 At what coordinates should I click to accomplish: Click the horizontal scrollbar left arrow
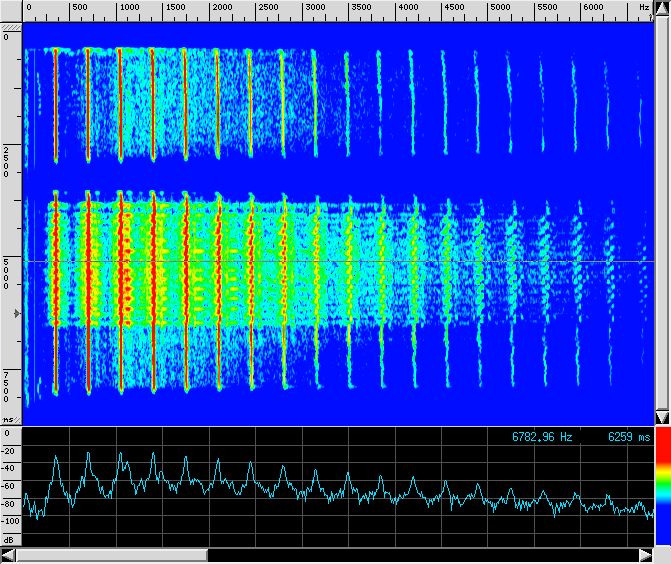(8, 555)
